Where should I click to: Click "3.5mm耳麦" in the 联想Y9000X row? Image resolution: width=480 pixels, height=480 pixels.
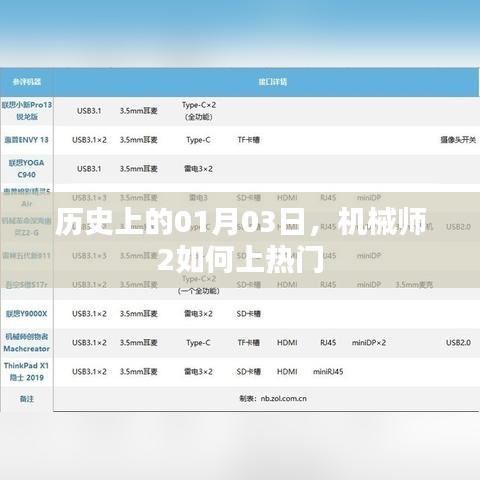click(139, 314)
